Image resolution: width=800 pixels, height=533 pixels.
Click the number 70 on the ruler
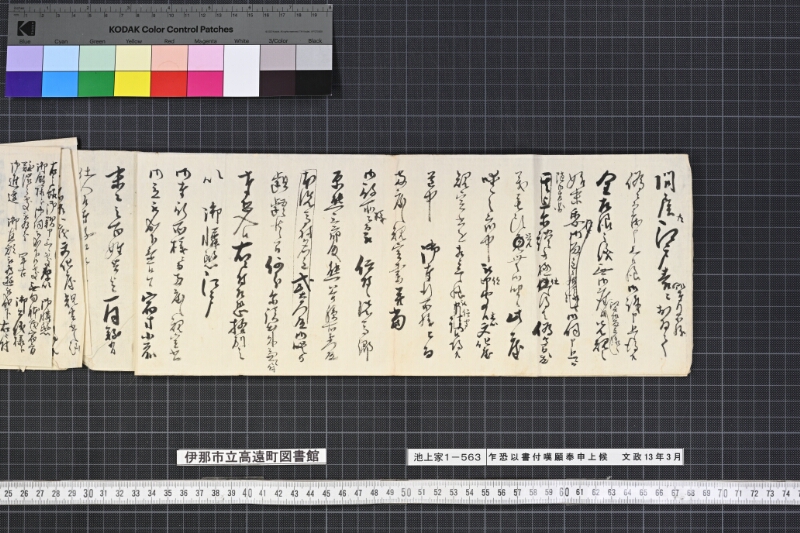click(x=722, y=493)
